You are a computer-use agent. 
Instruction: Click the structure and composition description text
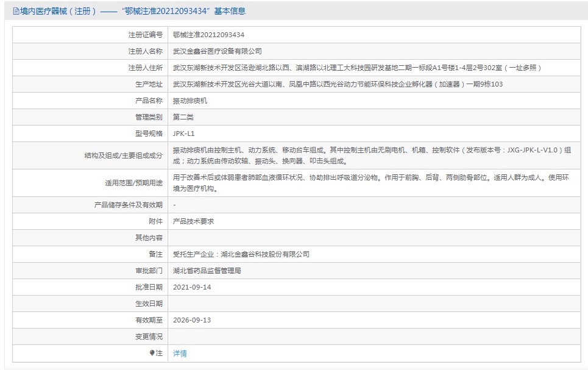click(372, 155)
